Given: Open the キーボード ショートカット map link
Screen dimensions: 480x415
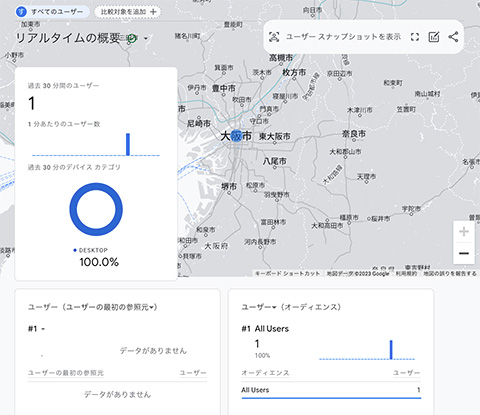Looking at the screenshot, I should 287,273.
